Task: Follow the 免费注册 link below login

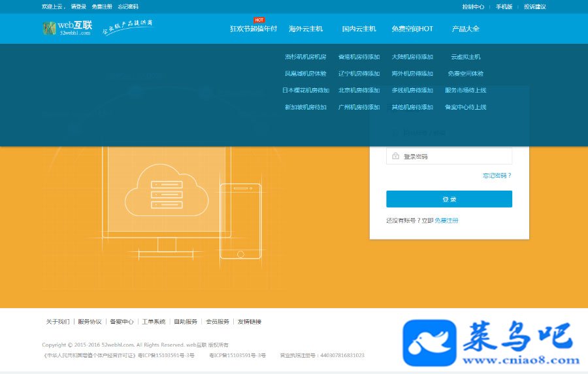Action: click(x=446, y=221)
